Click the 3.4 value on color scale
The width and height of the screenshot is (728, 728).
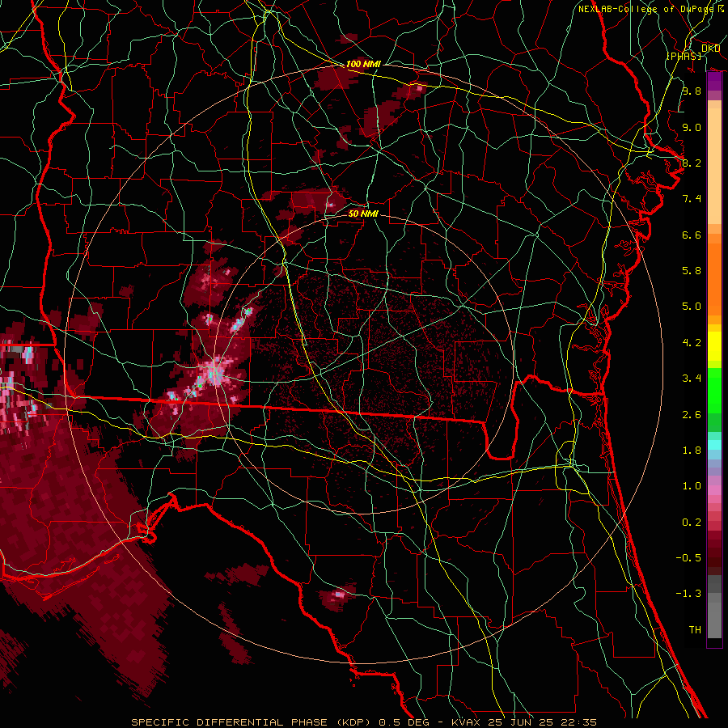(x=692, y=379)
